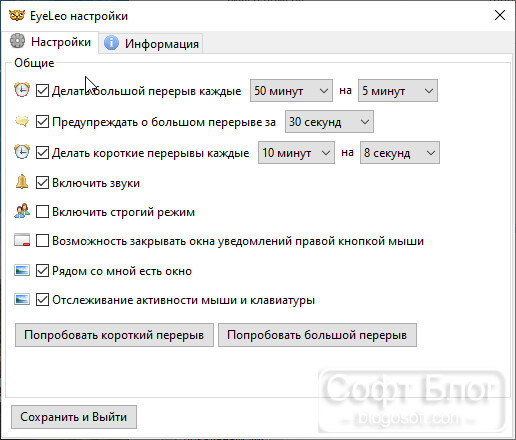Click the EyeLeo lion icon in title bar
This screenshot has height=440, width=516.
click(x=17, y=15)
